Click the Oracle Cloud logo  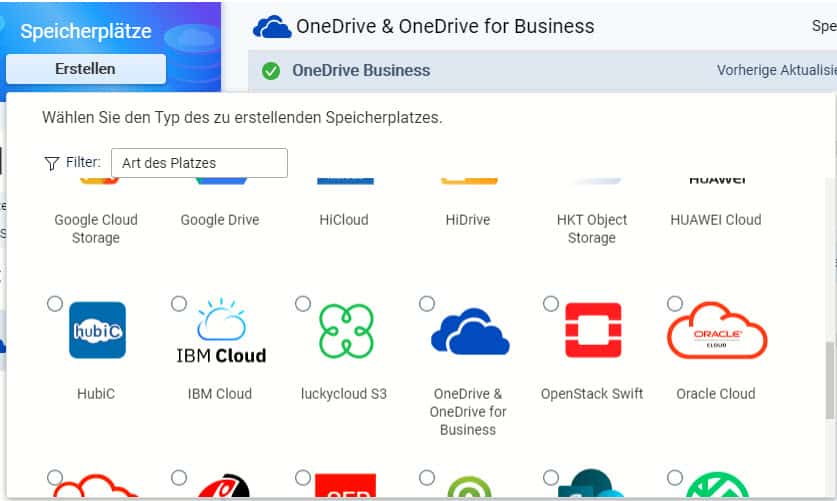click(x=717, y=330)
